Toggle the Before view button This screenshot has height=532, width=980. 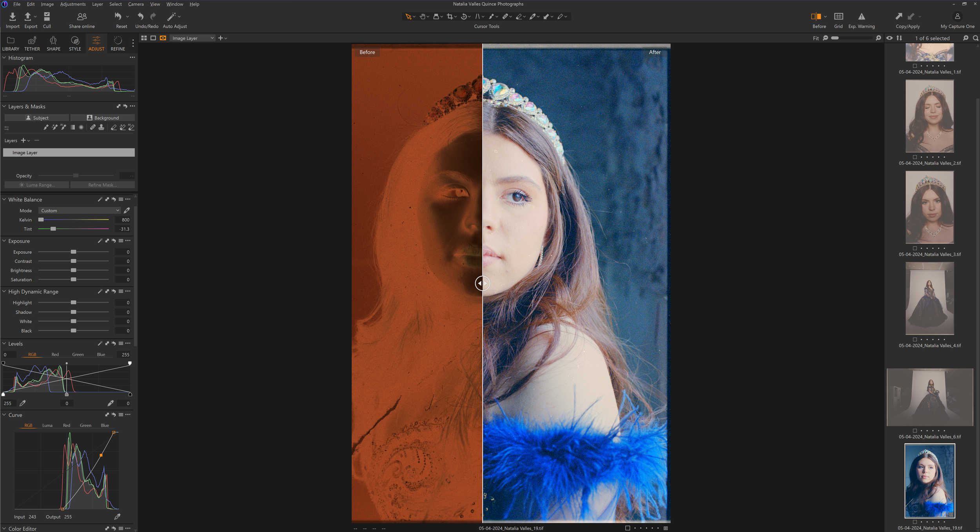(x=816, y=16)
